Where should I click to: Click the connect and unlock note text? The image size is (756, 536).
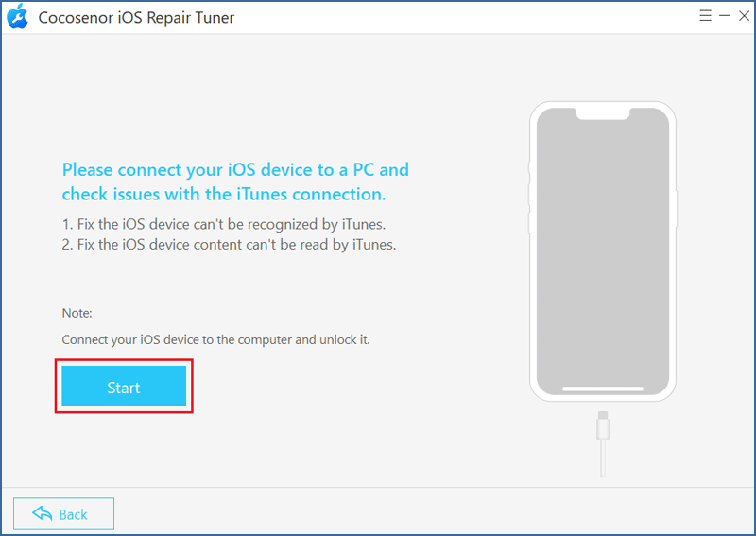[x=216, y=339]
